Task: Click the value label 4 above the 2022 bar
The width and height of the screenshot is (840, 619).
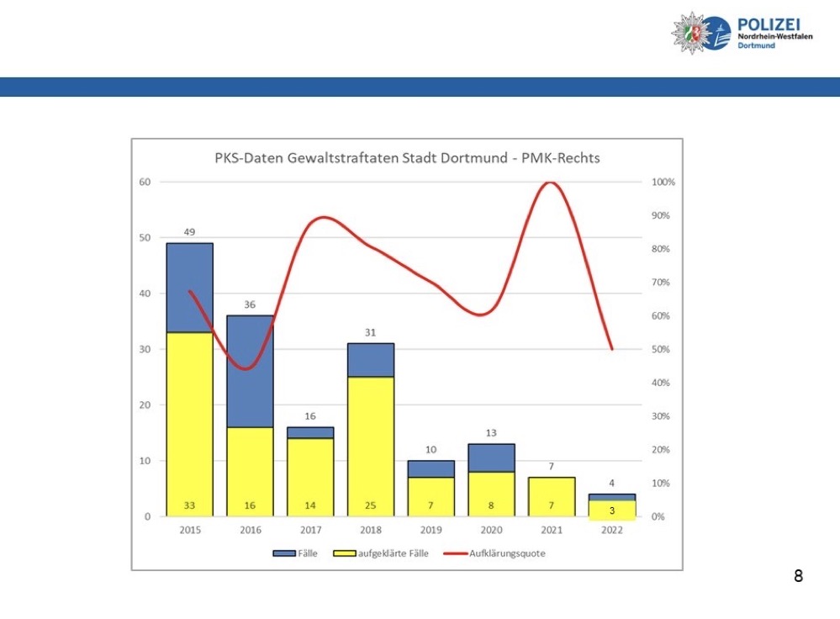Action: click(612, 483)
